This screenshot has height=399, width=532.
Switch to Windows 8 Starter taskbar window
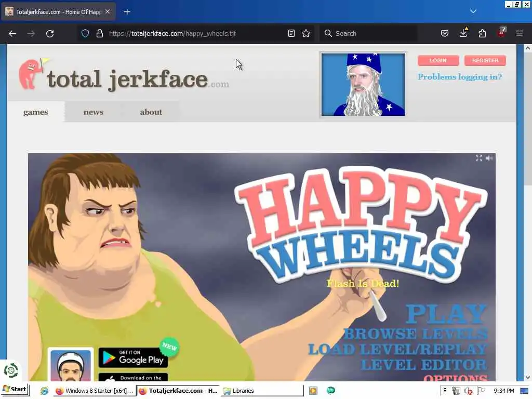95,391
